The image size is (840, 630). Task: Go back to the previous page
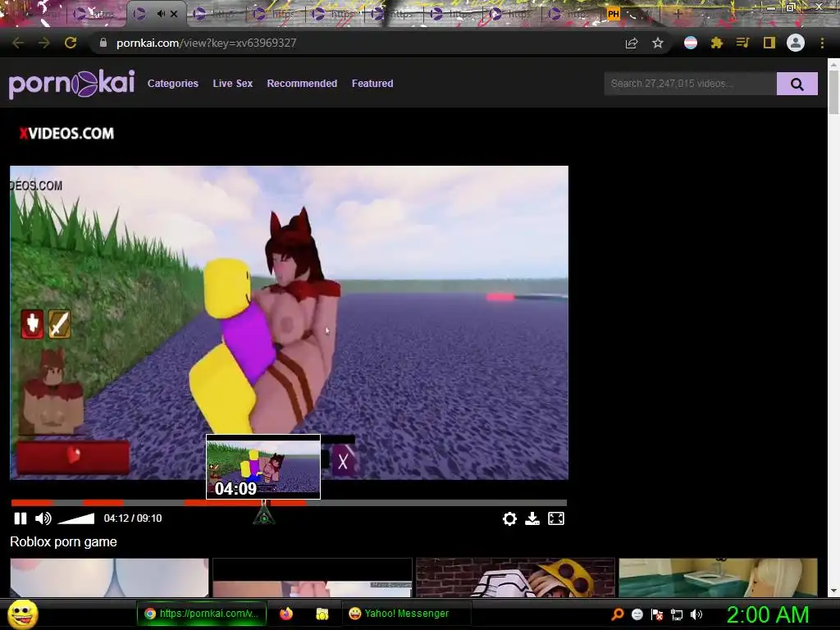(x=18, y=43)
